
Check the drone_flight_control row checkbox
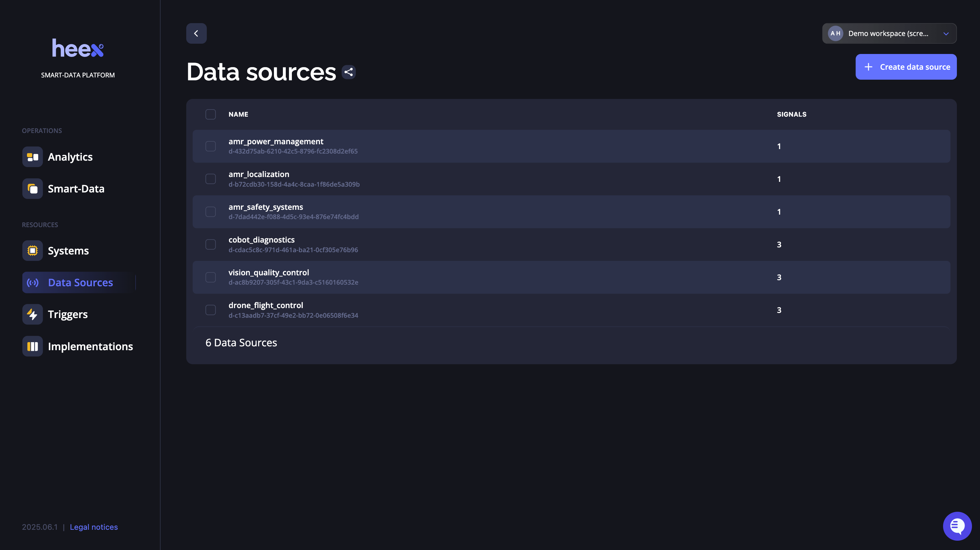[x=210, y=310]
